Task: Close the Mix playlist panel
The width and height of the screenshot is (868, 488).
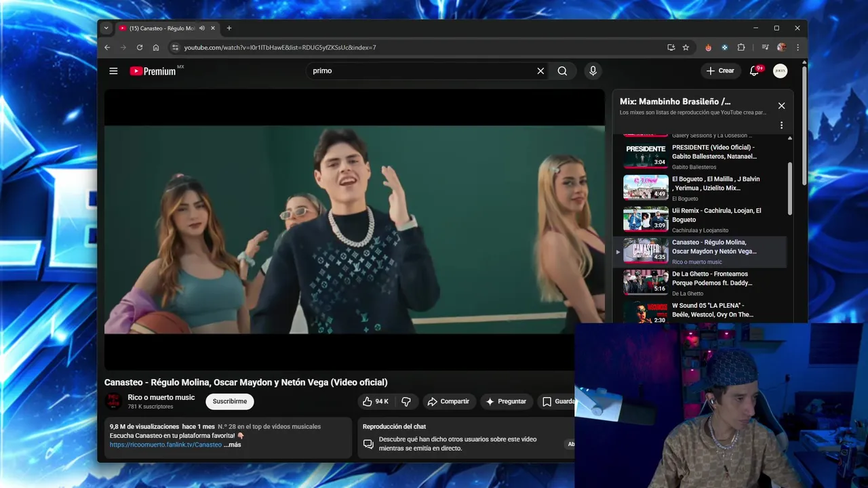Action: click(781, 106)
